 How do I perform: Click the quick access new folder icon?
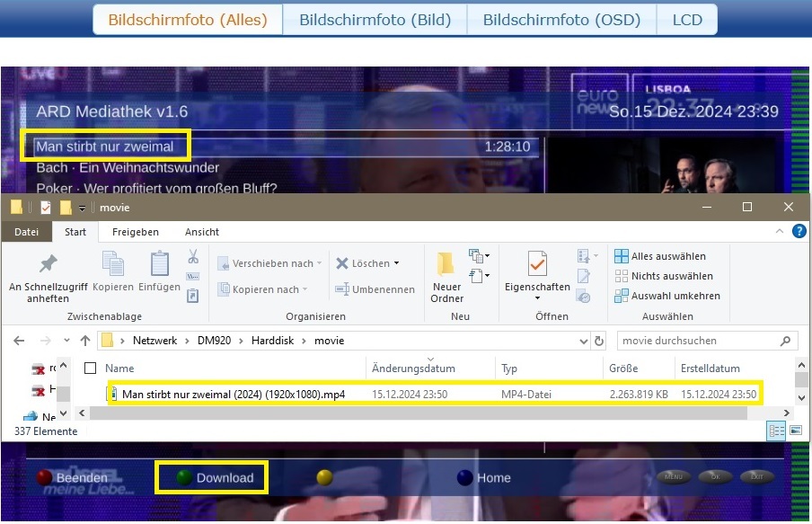tap(66, 208)
